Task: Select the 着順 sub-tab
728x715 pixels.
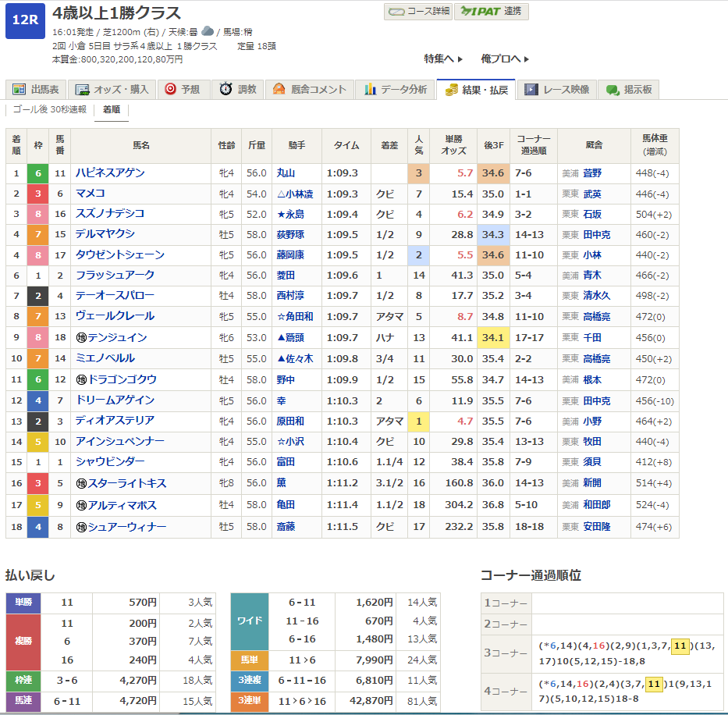Action: coord(112,110)
